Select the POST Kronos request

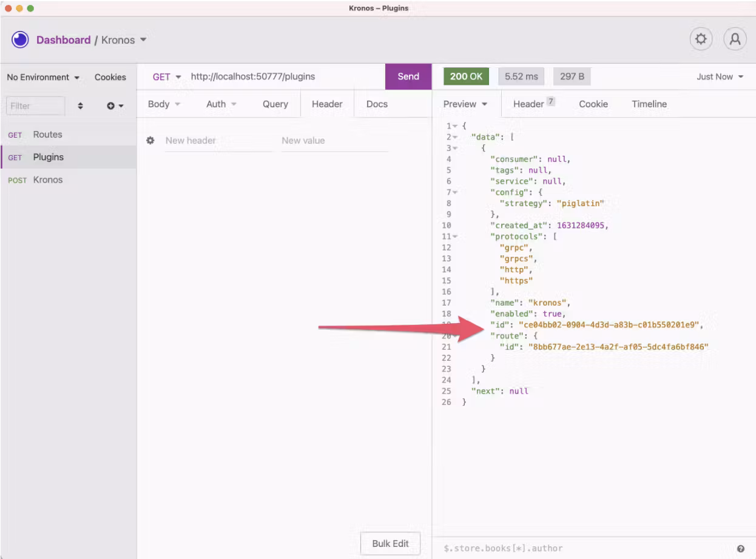47,179
